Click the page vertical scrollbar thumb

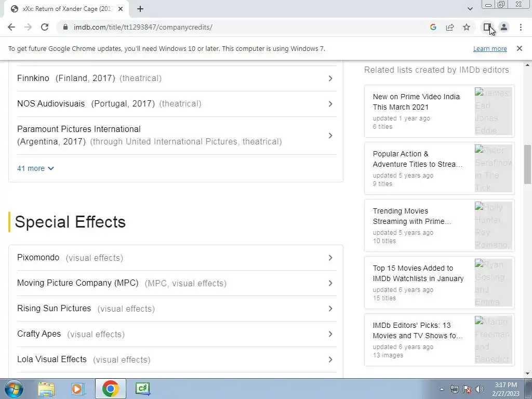tap(528, 165)
